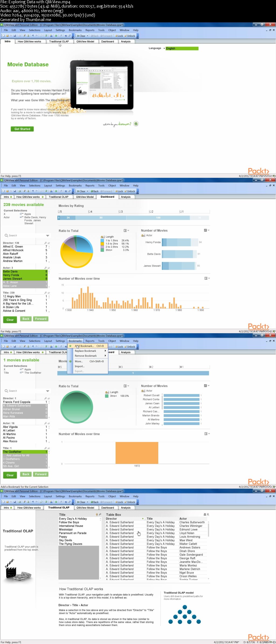Open the Number of Movies dropdown arrow in Godfather frame
Image resolution: width=276 pixels, height=644 pixels.
coord(209,386)
